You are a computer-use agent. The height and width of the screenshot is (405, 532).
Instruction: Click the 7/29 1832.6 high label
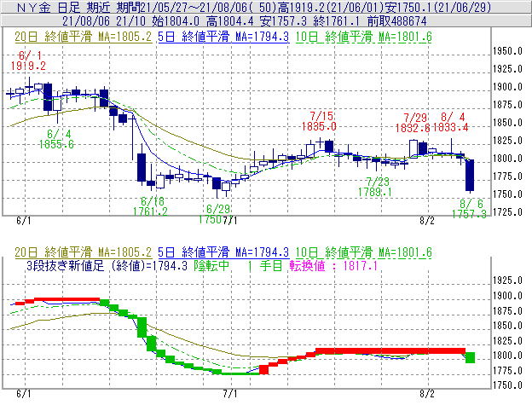coord(413,123)
